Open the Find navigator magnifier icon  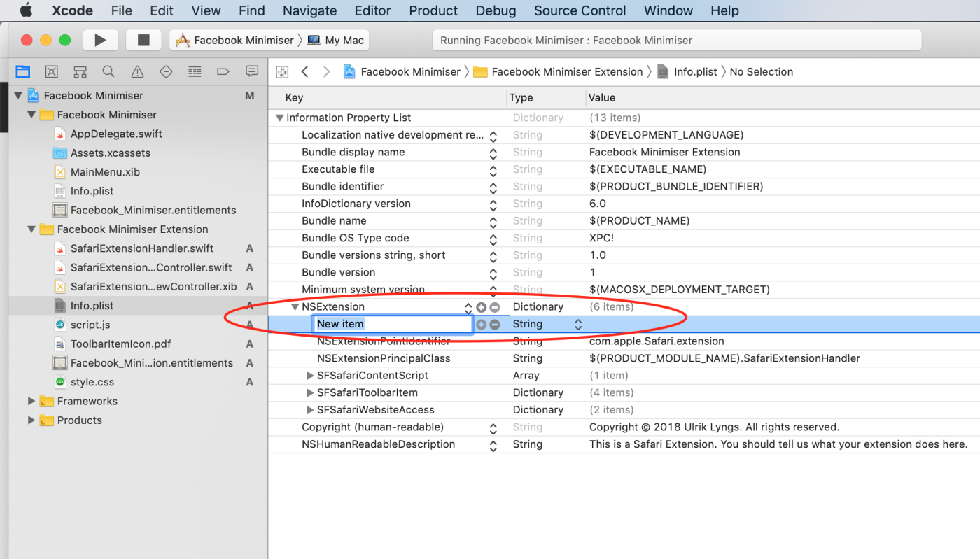(108, 71)
